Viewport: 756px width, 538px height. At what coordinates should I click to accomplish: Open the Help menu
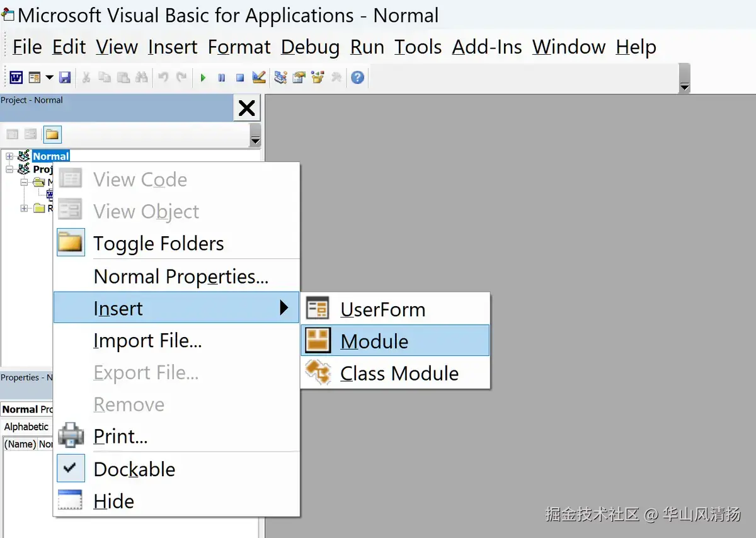click(636, 47)
